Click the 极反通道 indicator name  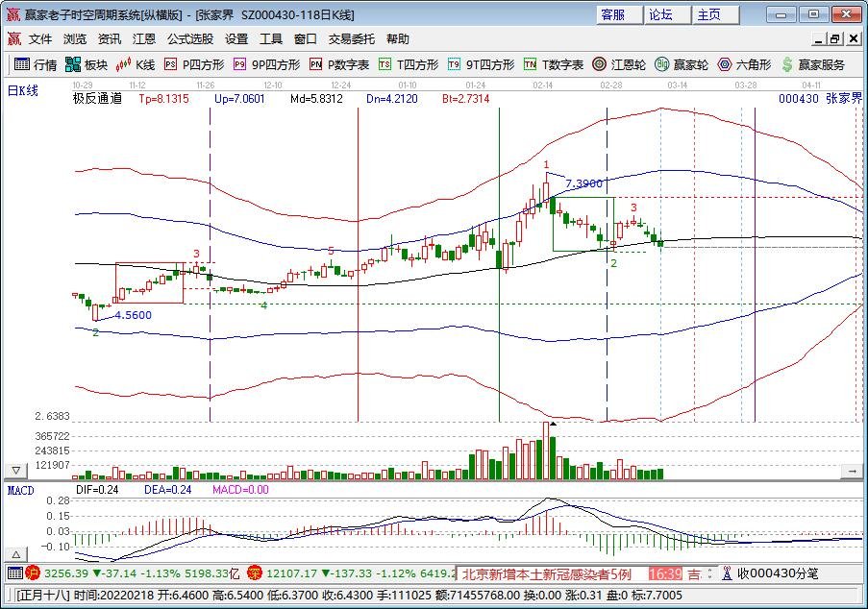pyautogui.click(x=97, y=98)
